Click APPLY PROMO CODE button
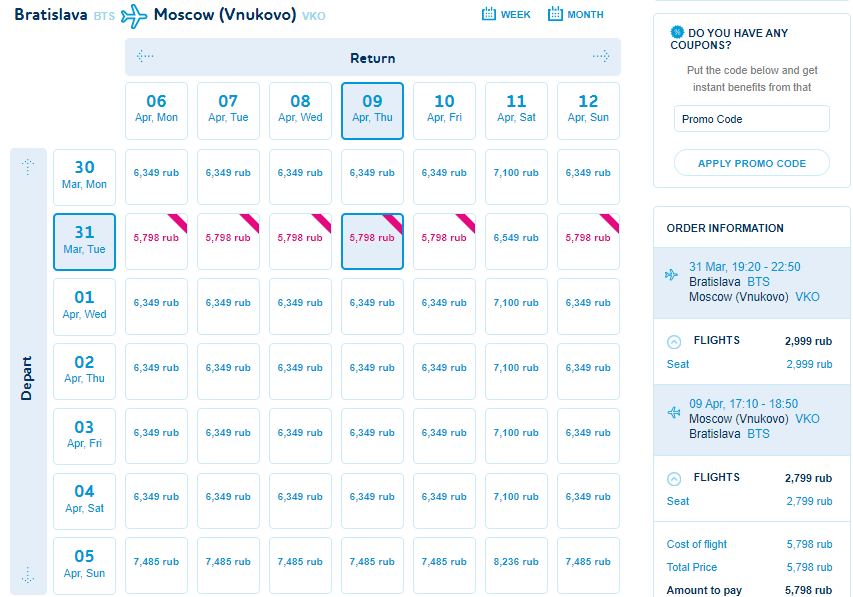This screenshot has height=597, width=853. [752, 163]
